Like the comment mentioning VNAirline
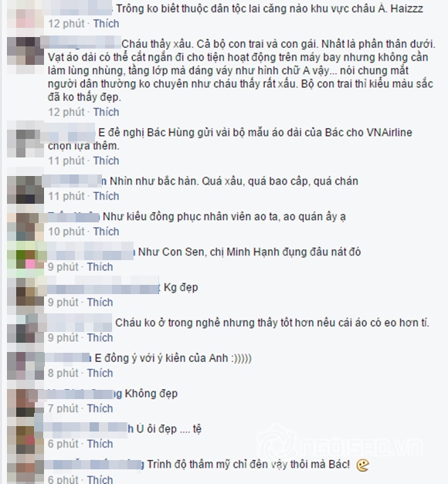Screen dimensions: 448x484 coord(106,161)
